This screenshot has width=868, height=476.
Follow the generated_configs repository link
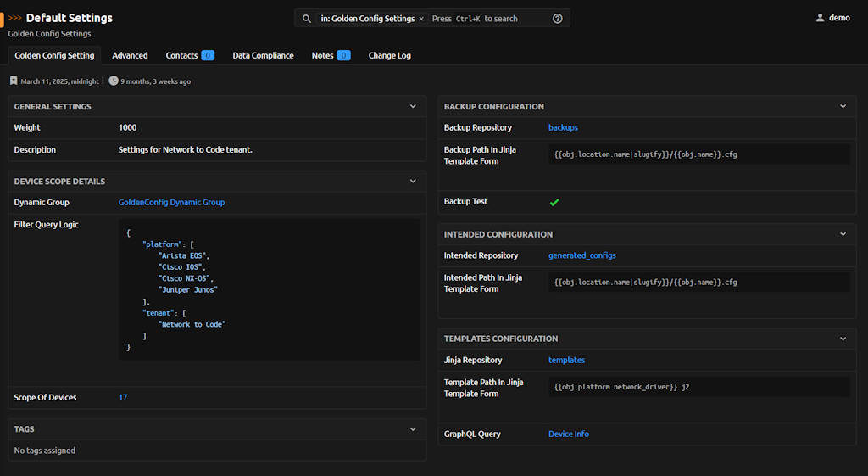click(x=581, y=255)
